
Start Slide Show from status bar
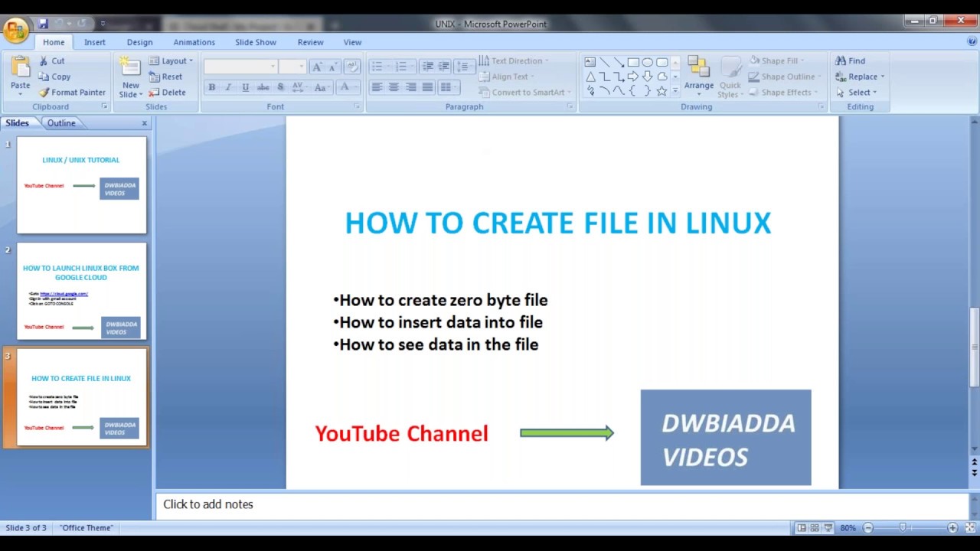tap(828, 528)
